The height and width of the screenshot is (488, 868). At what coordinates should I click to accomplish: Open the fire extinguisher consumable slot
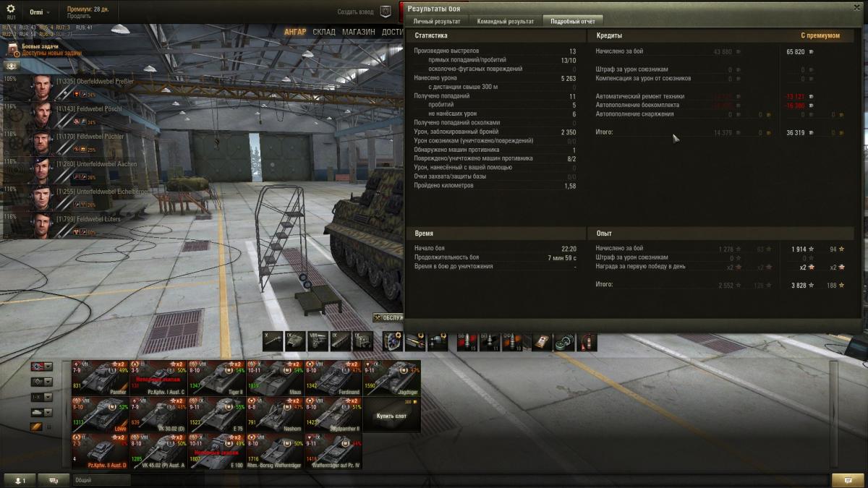(587, 341)
